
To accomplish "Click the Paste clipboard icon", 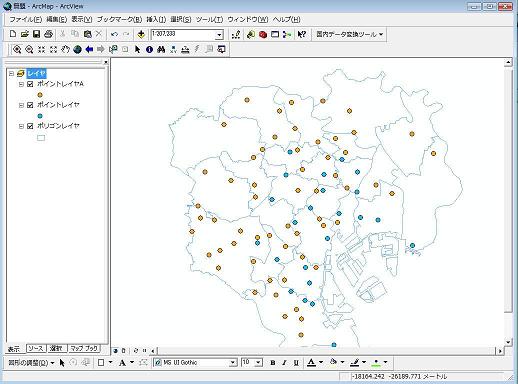I will pos(87,34).
